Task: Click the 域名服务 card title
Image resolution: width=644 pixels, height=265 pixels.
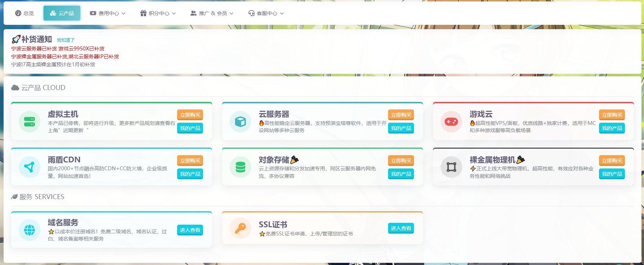Action: tap(63, 223)
